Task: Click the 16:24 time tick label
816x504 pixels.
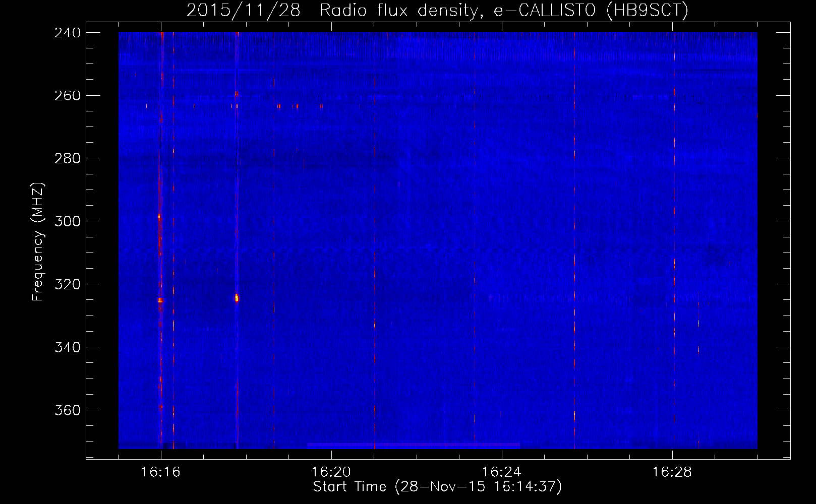Action: (502, 472)
